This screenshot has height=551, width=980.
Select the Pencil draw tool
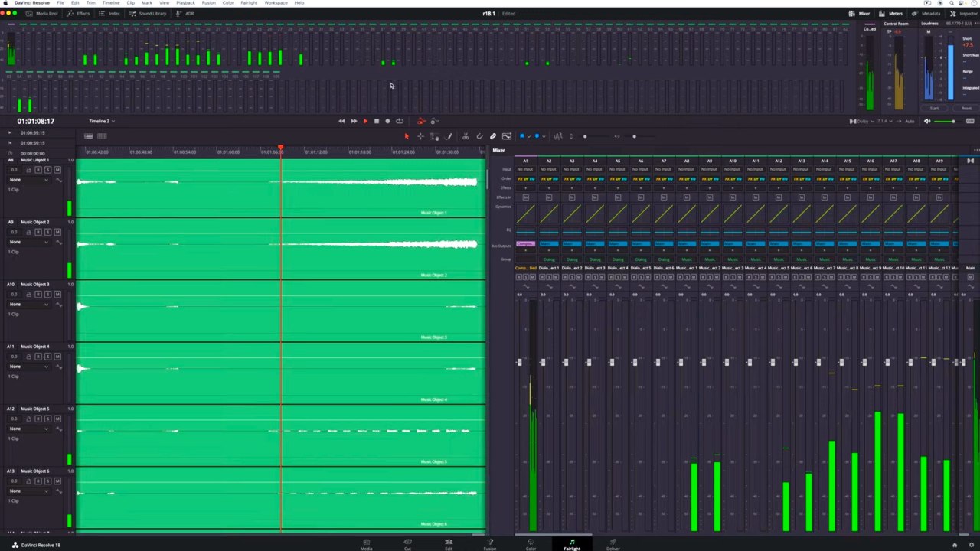[449, 136]
